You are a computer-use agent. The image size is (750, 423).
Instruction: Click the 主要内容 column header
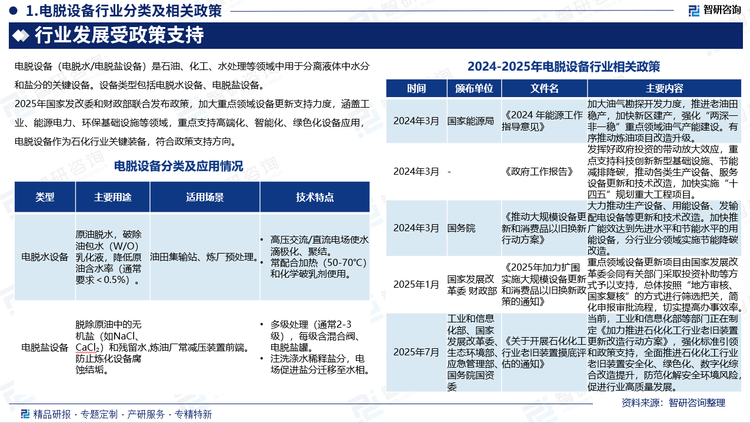click(664, 89)
